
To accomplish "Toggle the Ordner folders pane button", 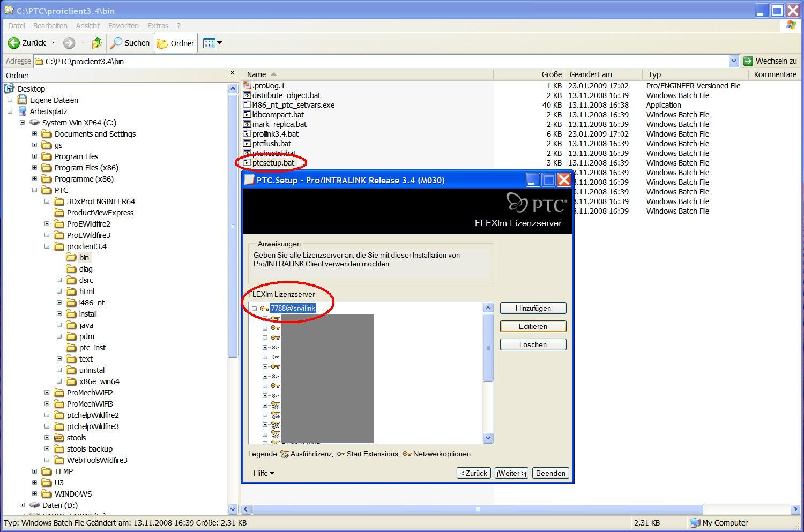I will (175, 43).
